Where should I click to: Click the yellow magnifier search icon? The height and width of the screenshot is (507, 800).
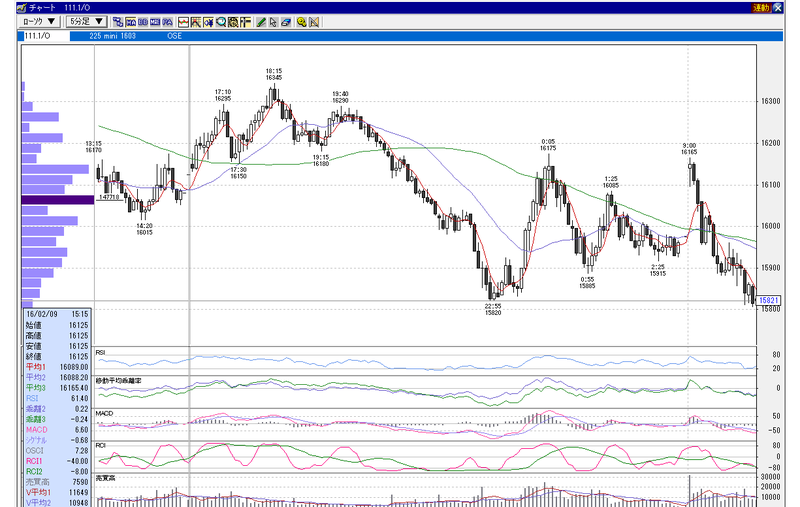[x=301, y=21]
